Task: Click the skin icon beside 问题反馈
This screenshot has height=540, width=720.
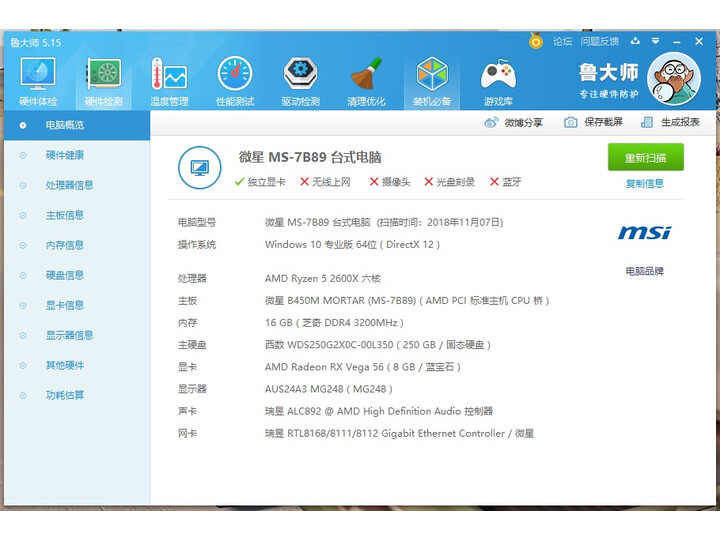Action: [636, 41]
